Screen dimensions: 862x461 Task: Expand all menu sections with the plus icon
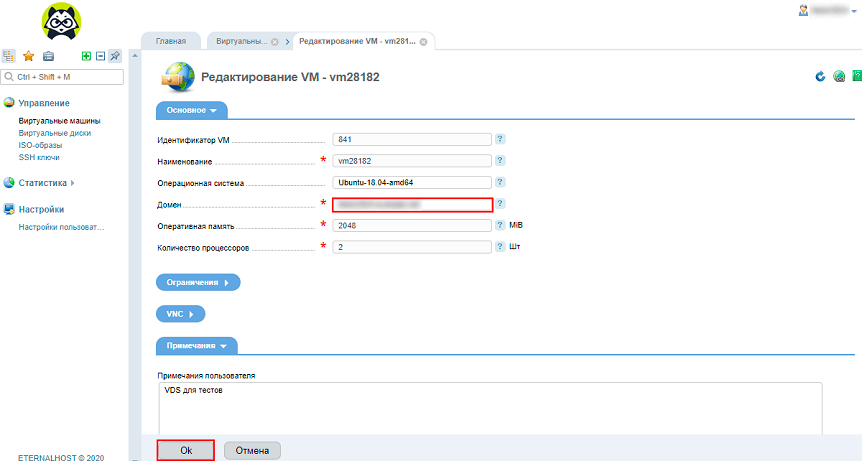tap(87, 57)
